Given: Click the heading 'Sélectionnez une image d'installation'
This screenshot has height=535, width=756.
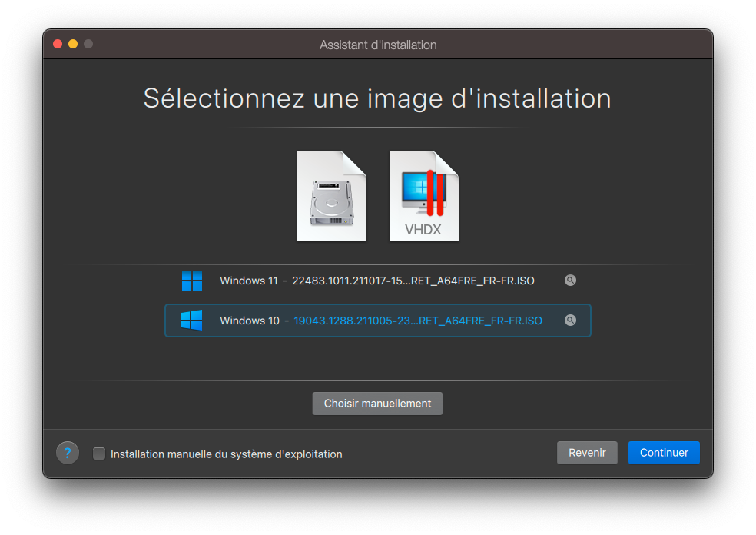Looking at the screenshot, I should pos(377,99).
